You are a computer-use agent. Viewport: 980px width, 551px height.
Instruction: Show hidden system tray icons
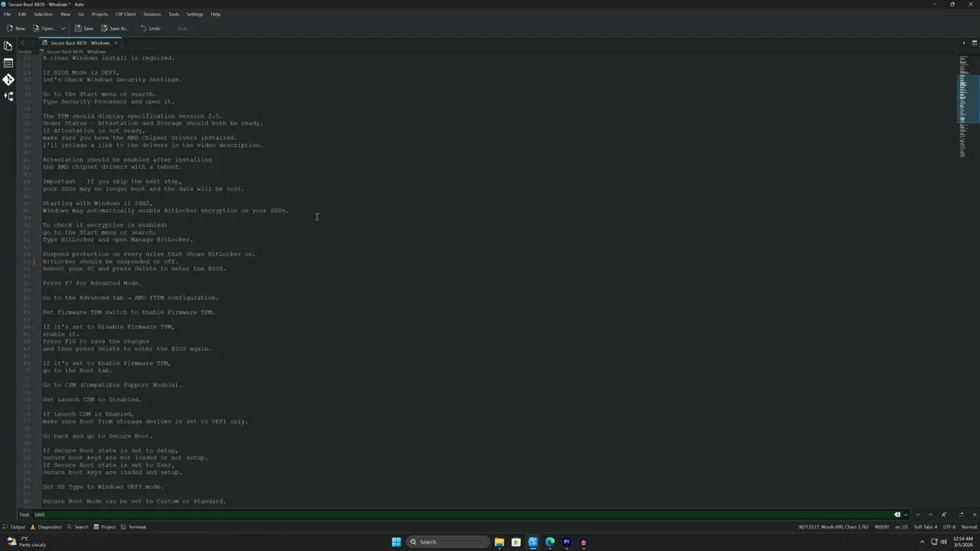(922, 542)
